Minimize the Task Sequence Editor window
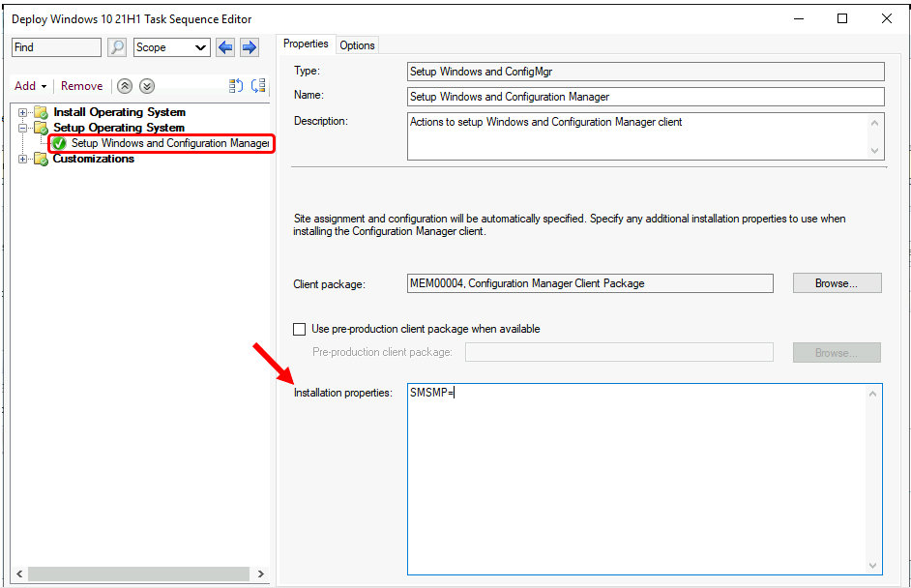 (799, 18)
